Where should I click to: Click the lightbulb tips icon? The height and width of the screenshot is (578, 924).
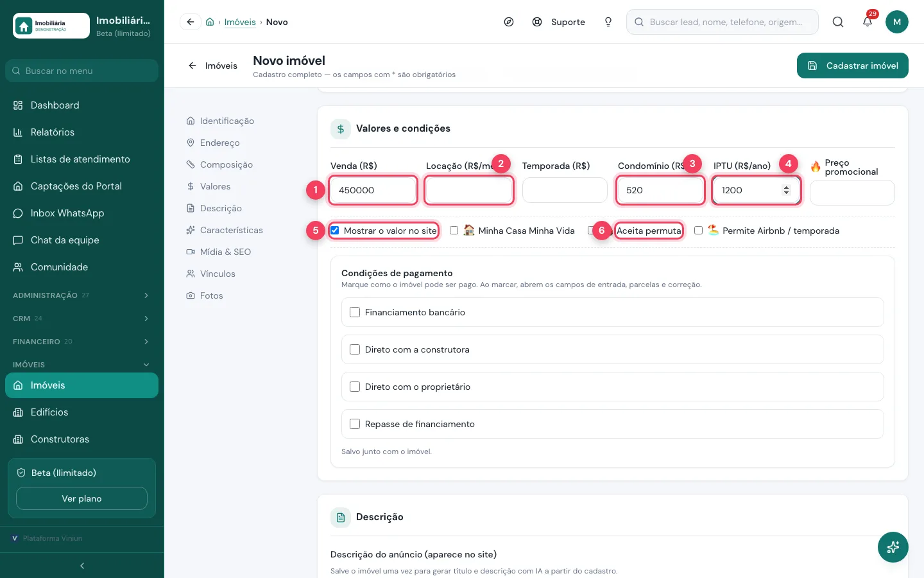coord(608,22)
